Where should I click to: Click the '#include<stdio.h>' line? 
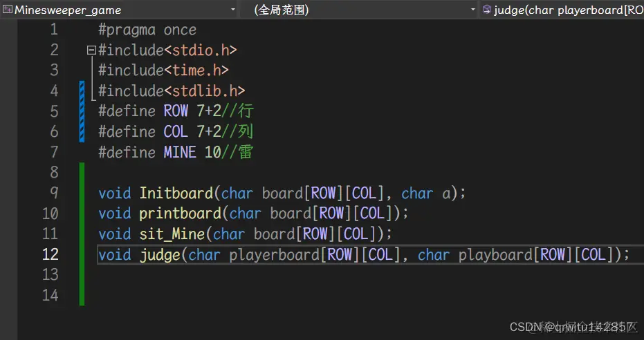click(x=167, y=50)
